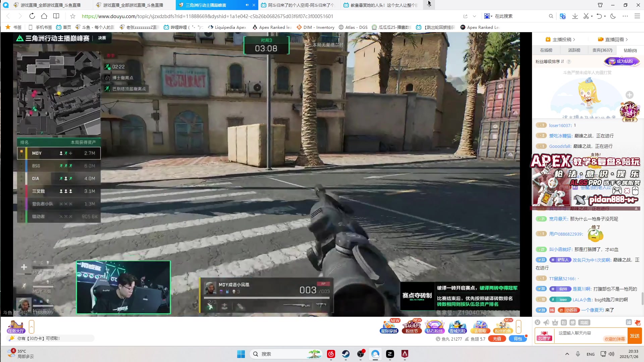Click the share page icon in address bar
644x362 pixels.
[465, 16]
